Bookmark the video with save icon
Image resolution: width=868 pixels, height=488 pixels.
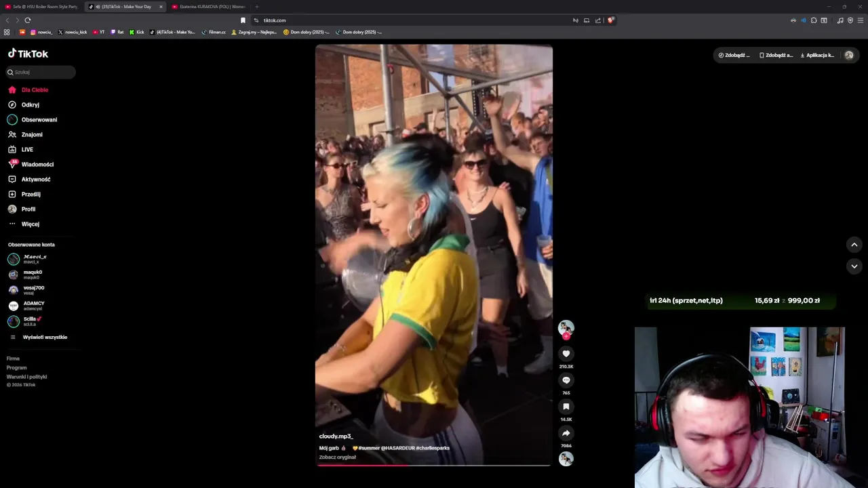(566, 407)
